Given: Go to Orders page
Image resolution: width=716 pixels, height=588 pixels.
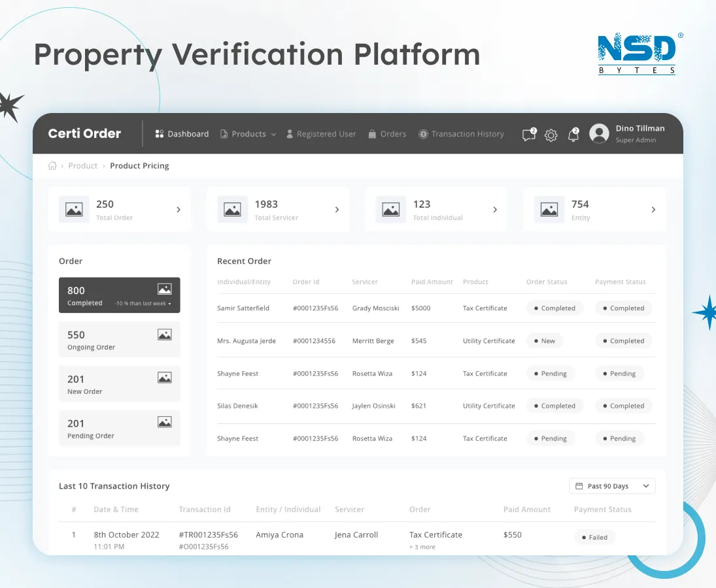Looking at the screenshot, I should [x=387, y=134].
